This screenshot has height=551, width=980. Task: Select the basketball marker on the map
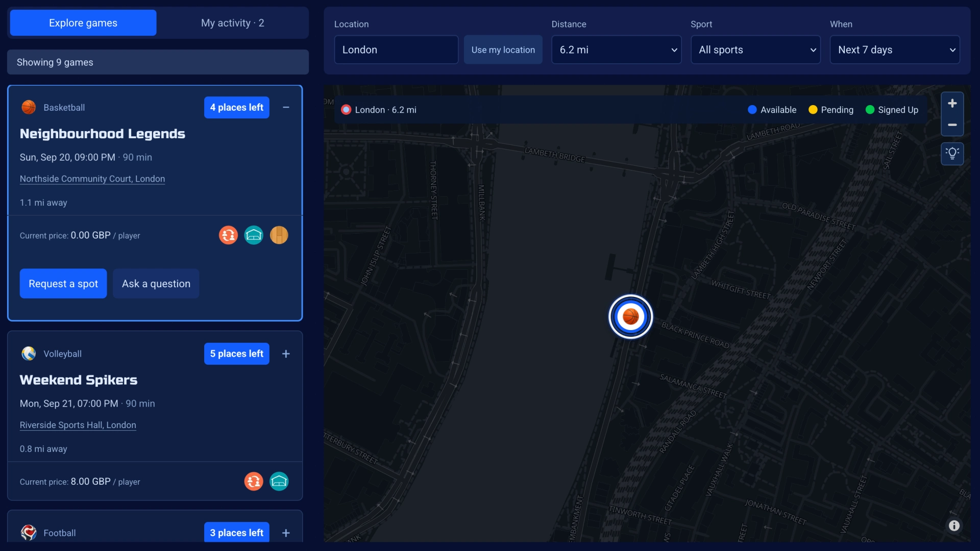[x=631, y=316]
